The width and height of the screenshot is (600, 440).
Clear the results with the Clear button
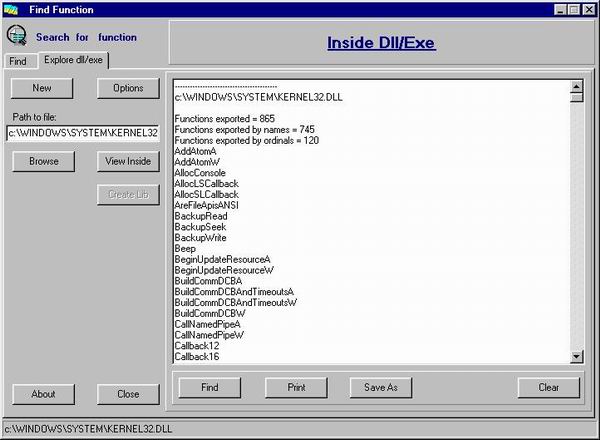point(549,388)
